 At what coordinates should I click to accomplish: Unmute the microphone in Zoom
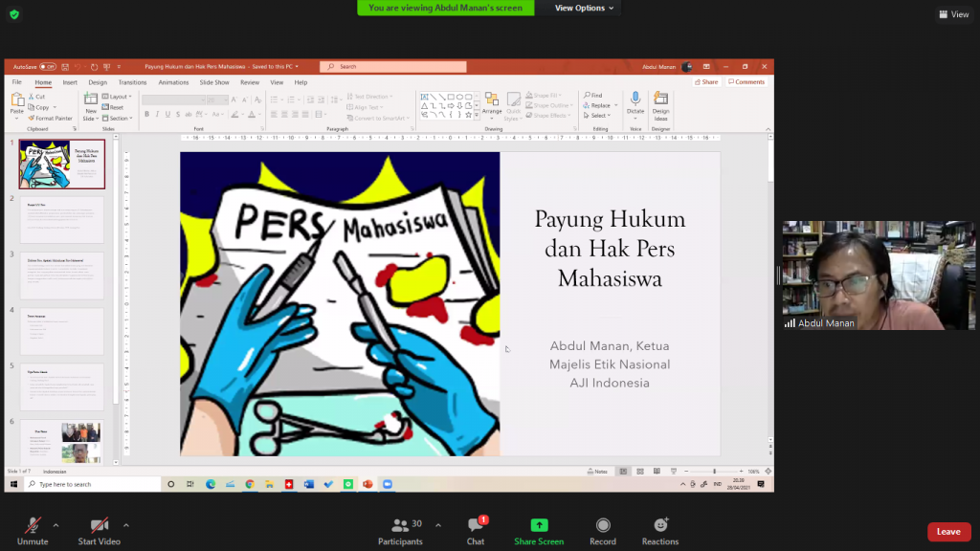32,526
